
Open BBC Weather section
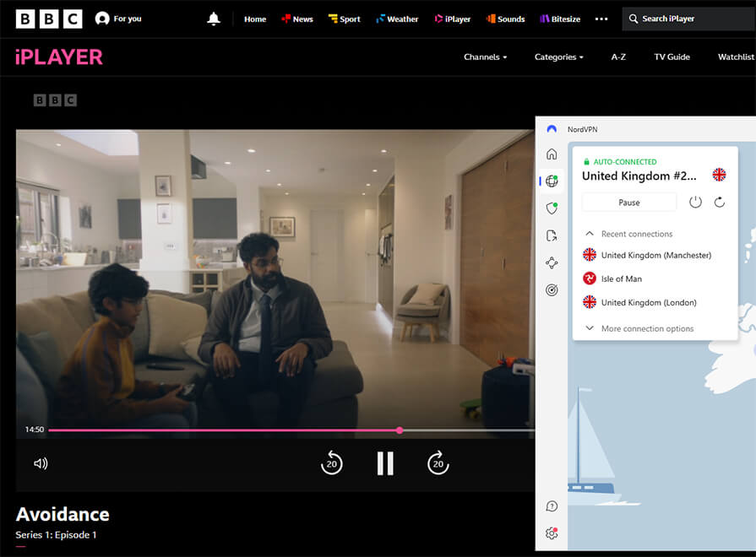[x=397, y=19]
